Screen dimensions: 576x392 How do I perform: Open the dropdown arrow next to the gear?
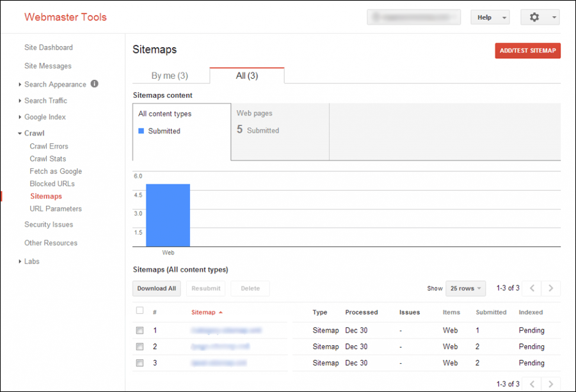point(554,17)
